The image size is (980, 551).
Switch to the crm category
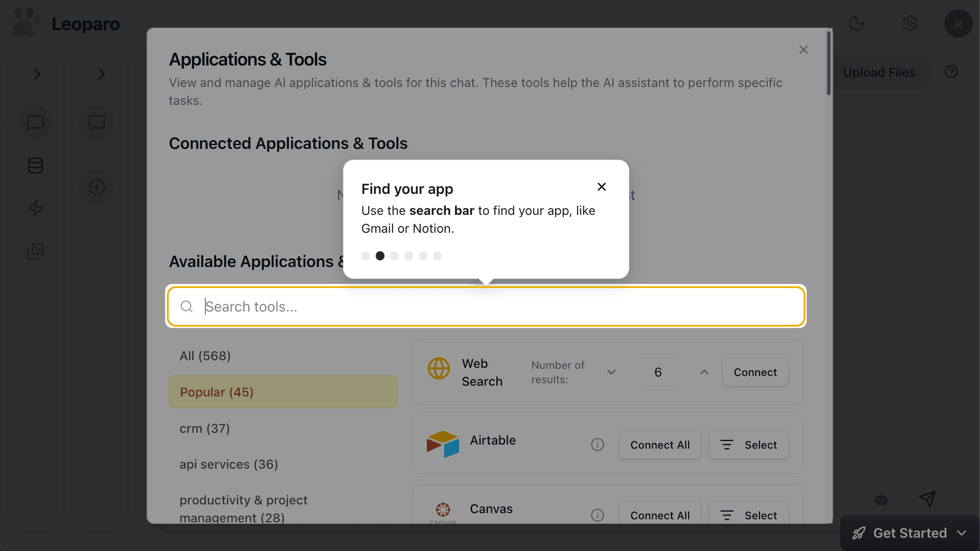coord(204,429)
